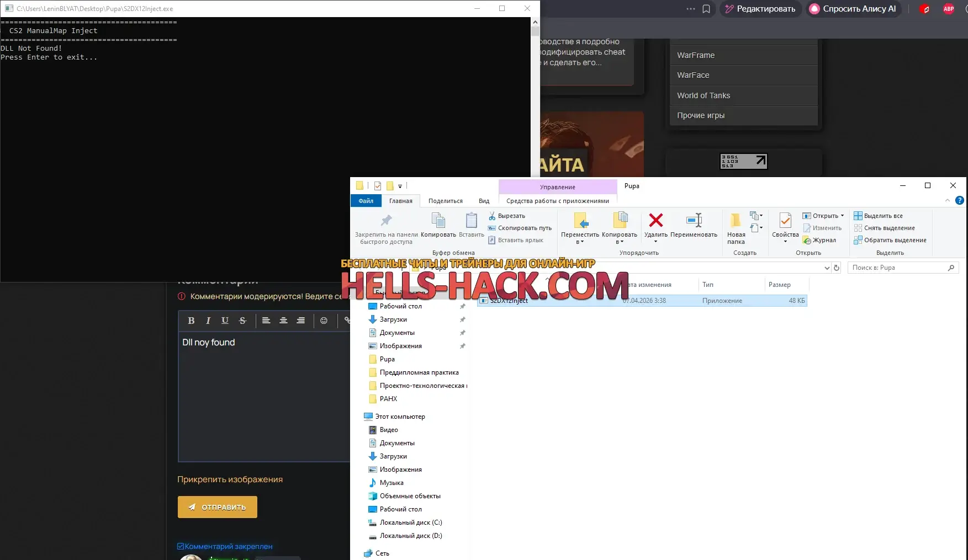Image resolution: width=968 pixels, height=560 pixels.
Task: Click the Properties icon in ribbon
Action: 785,221
